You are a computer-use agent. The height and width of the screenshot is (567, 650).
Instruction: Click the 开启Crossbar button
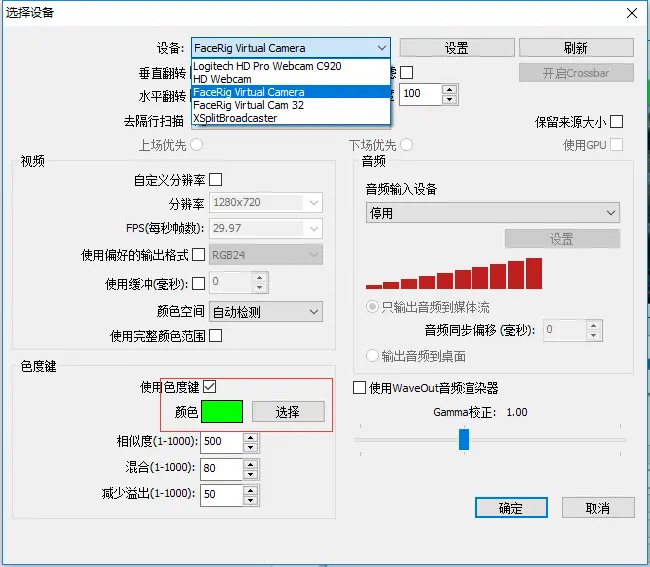(576, 73)
